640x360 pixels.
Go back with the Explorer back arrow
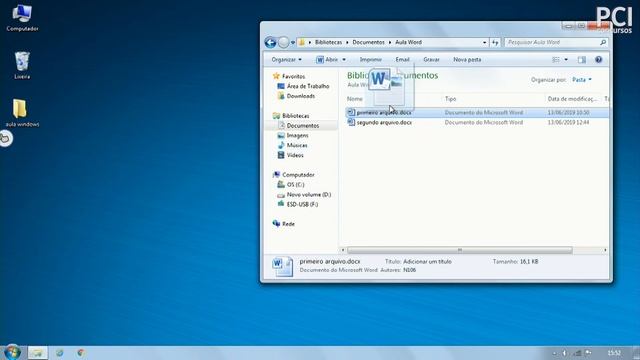(x=270, y=42)
